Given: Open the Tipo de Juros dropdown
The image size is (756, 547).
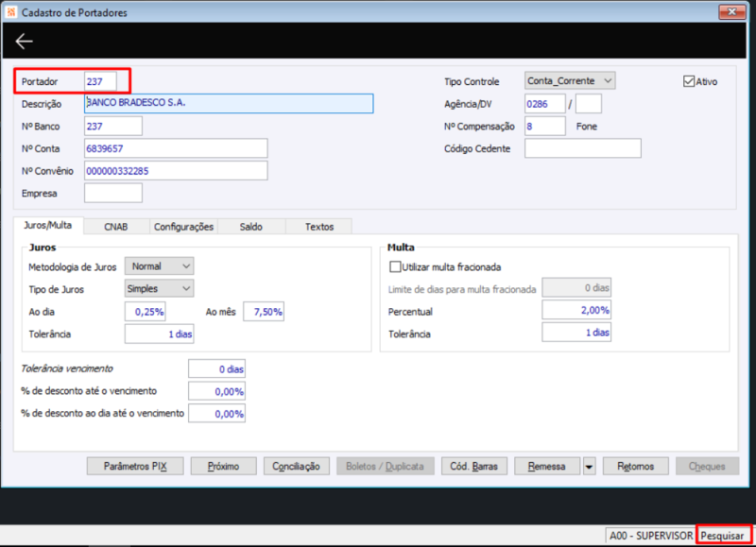Looking at the screenshot, I should pyautogui.click(x=159, y=289).
